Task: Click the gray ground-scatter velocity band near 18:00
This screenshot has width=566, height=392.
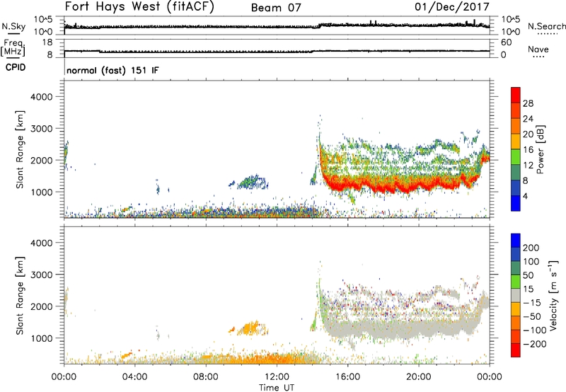Action: (383, 329)
